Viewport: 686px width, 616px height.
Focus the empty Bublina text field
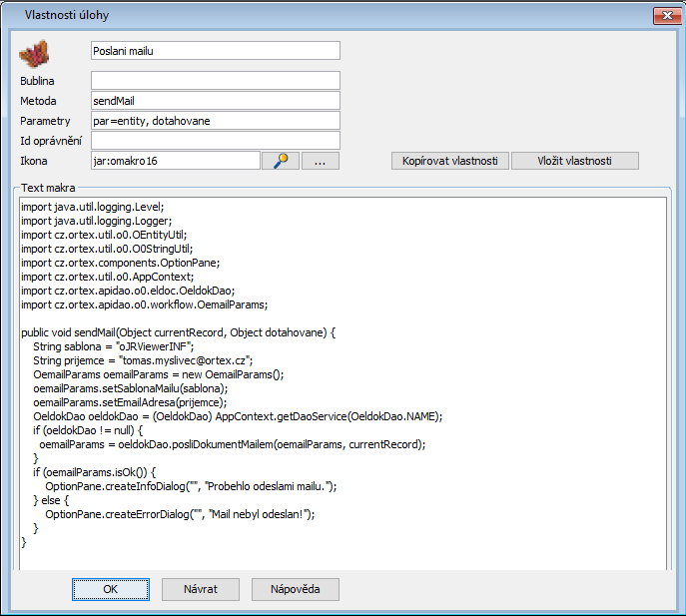[x=215, y=80]
